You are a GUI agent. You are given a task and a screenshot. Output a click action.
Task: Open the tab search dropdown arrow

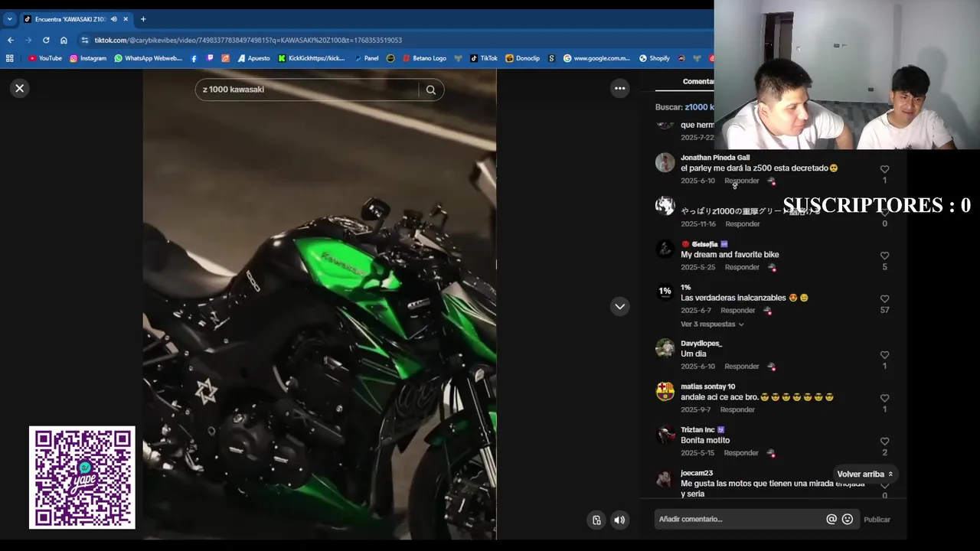click(x=9, y=19)
